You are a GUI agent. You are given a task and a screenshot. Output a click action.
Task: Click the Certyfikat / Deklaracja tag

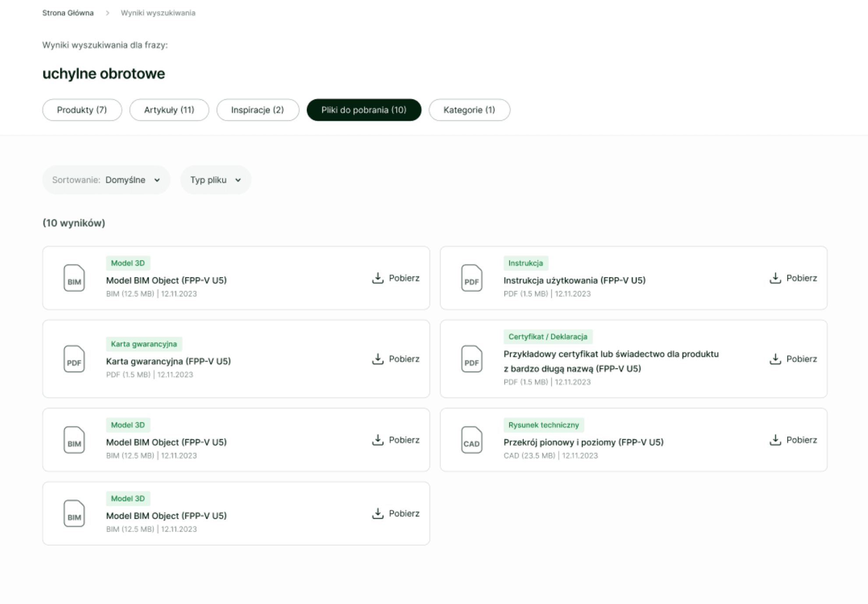548,337
